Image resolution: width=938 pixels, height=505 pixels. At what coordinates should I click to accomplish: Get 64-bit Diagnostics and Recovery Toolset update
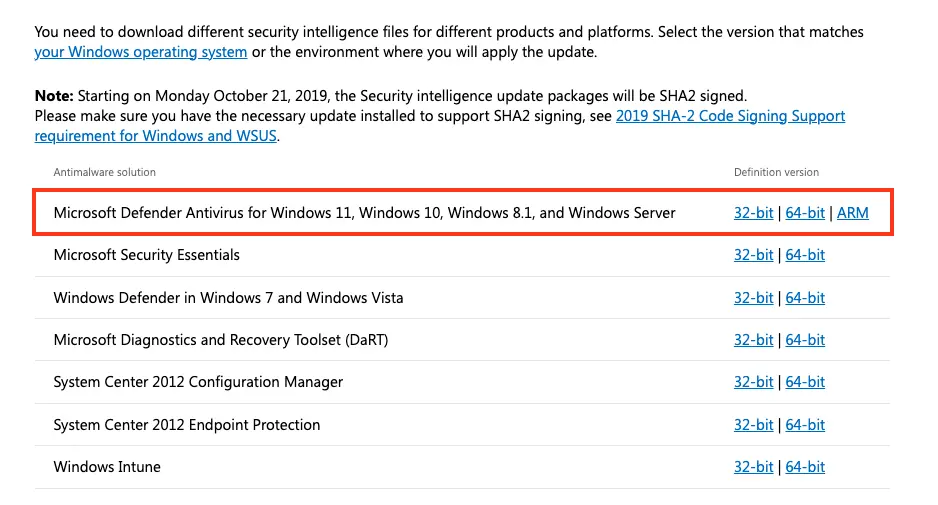pyautogui.click(x=805, y=340)
